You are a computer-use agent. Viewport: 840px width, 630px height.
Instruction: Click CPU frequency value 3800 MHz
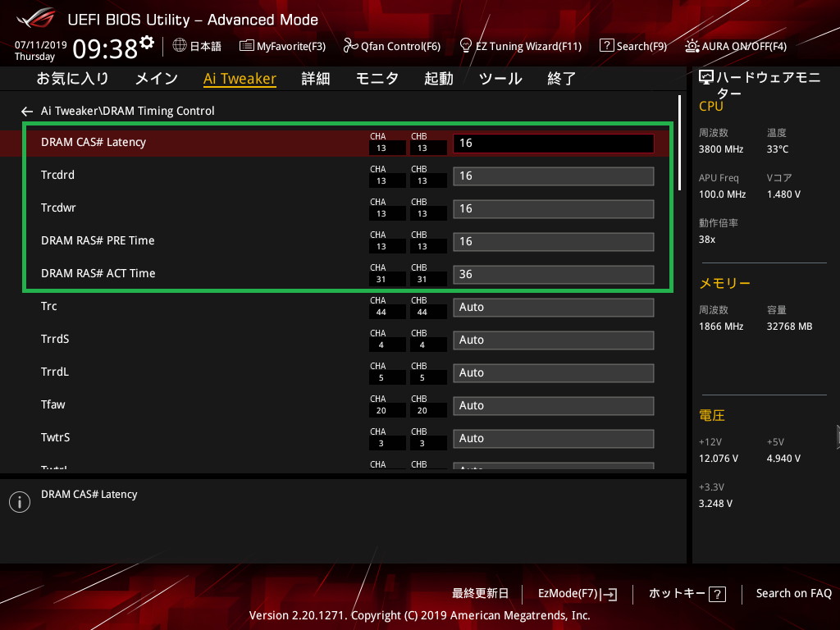[720, 149]
